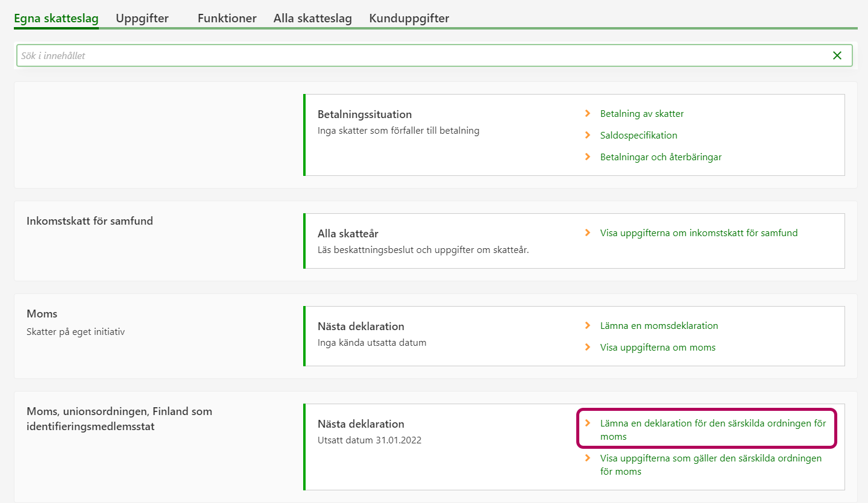This screenshot has height=503, width=868.
Task: Open the Saldospecifikation link
Action: (x=638, y=135)
